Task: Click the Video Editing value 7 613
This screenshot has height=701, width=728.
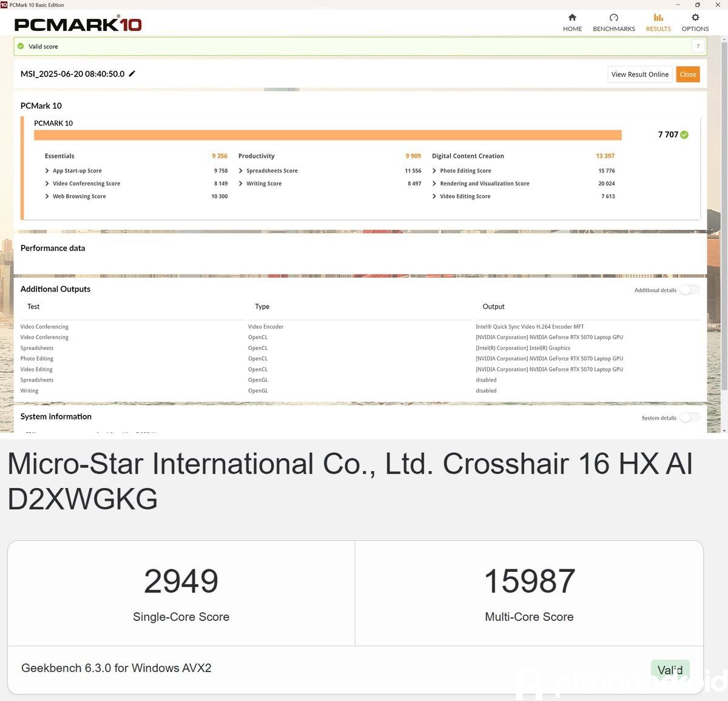Action: (x=608, y=196)
